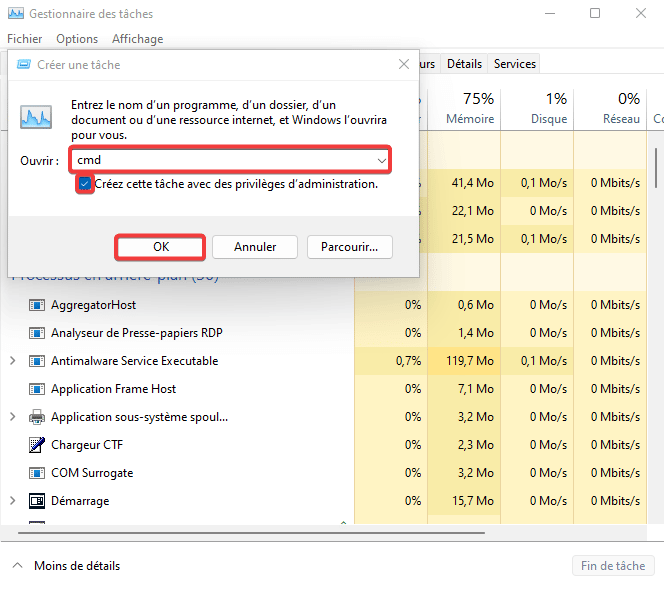Image resolution: width=664 pixels, height=589 pixels.
Task: Expand the Application sous-système spouleur row
Action: coord(13,417)
